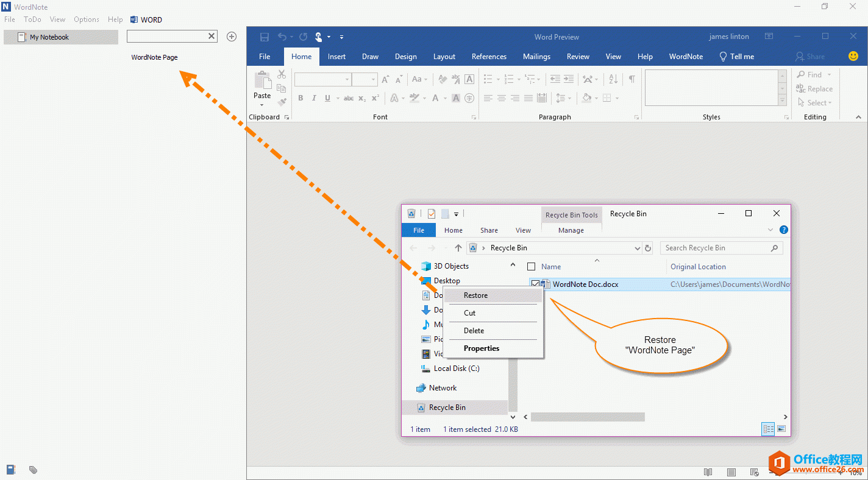Image resolution: width=868 pixels, height=480 pixels.
Task: Click the save notebook icon at bottom left
Action: [11, 470]
